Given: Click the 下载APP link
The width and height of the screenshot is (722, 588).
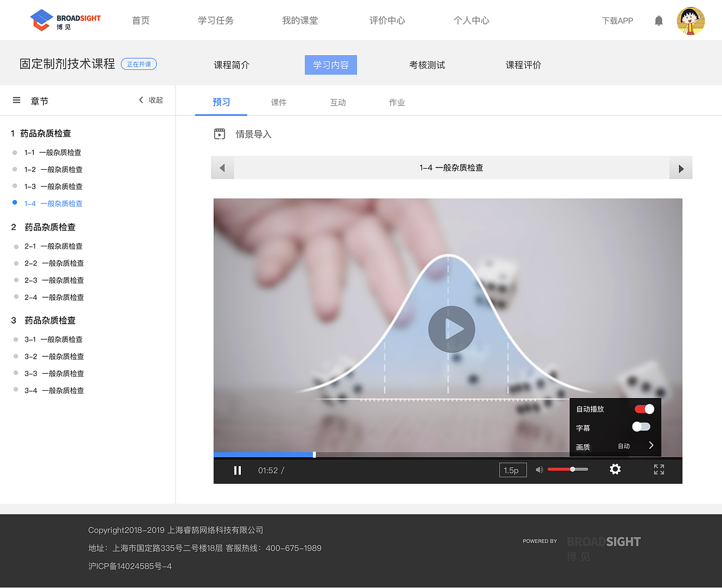Looking at the screenshot, I should [x=617, y=20].
